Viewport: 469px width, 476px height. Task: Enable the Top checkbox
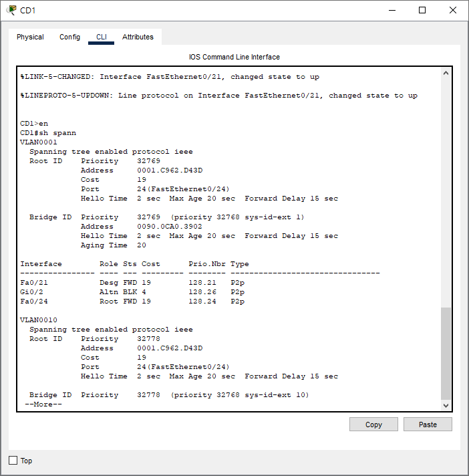(x=13, y=461)
